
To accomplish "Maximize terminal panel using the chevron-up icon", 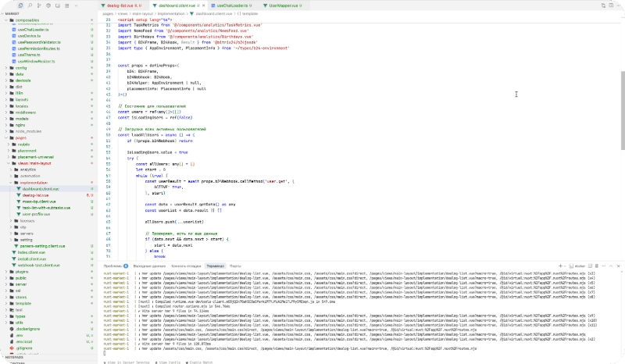I will click(611, 266).
